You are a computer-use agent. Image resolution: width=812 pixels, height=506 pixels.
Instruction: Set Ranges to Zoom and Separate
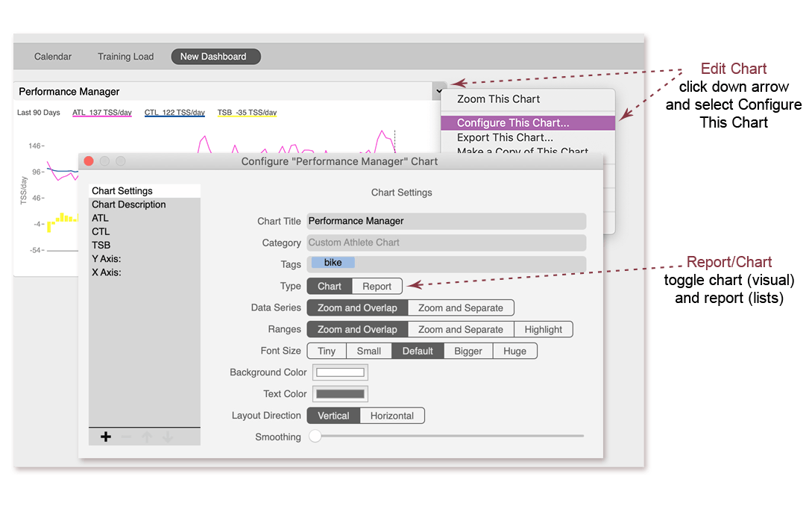pyautogui.click(x=461, y=329)
